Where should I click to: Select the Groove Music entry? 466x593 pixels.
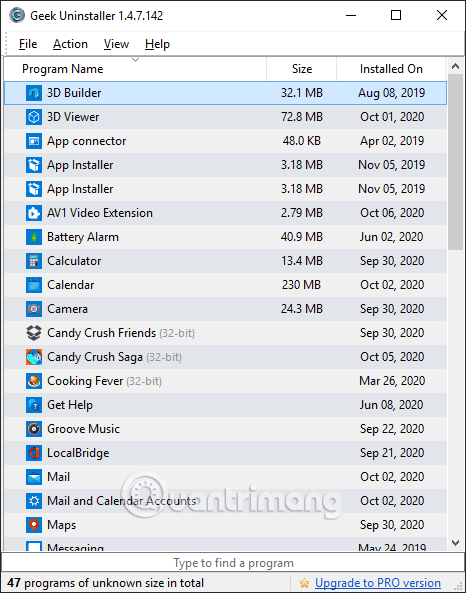83,429
